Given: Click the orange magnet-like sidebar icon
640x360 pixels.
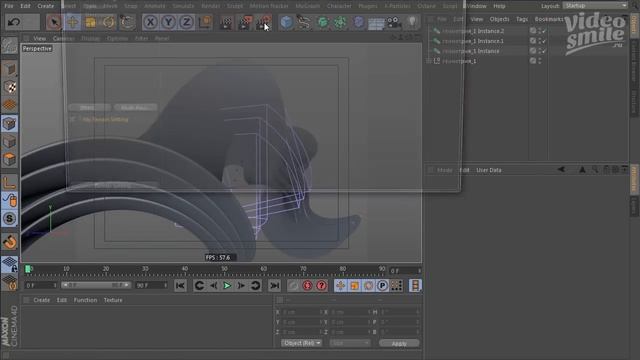Looking at the screenshot, I should pos(9,242).
